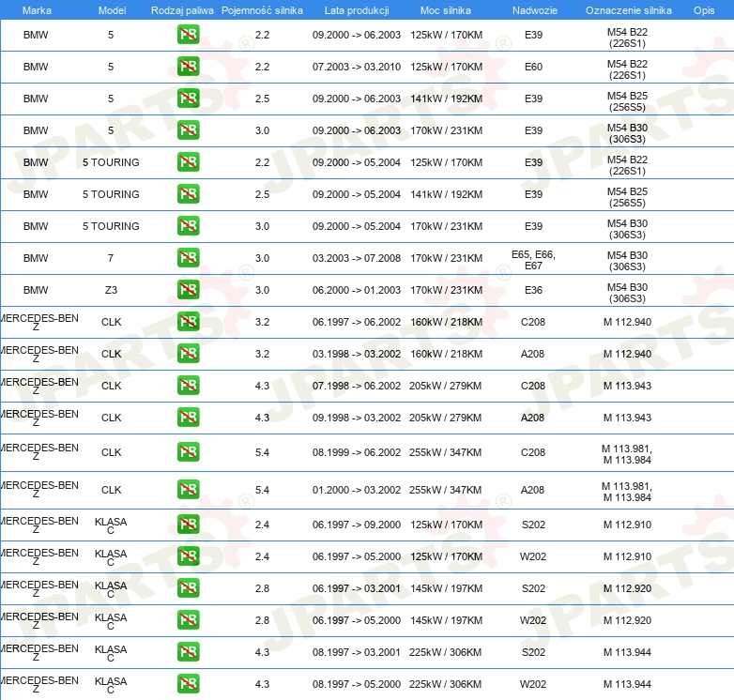The width and height of the screenshot is (734, 700).
Task: Click the production years '07.1998 -> 06.2002'
Action: (357, 386)
